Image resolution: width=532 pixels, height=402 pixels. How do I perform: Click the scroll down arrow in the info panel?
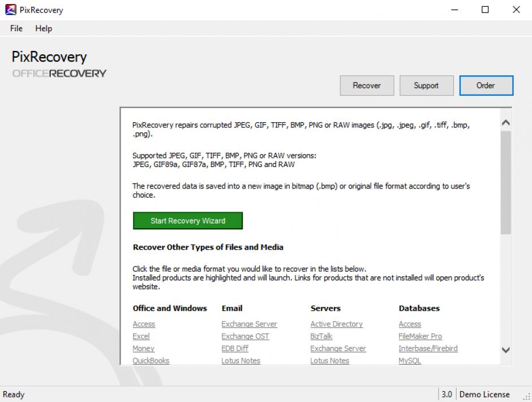coord(505,350)
